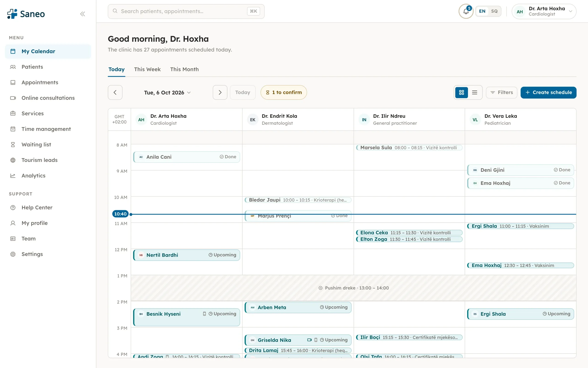This screenshot has height=368, width=588.
Task: Open Online consultations camera icon
Action: (x=13, y=98)
